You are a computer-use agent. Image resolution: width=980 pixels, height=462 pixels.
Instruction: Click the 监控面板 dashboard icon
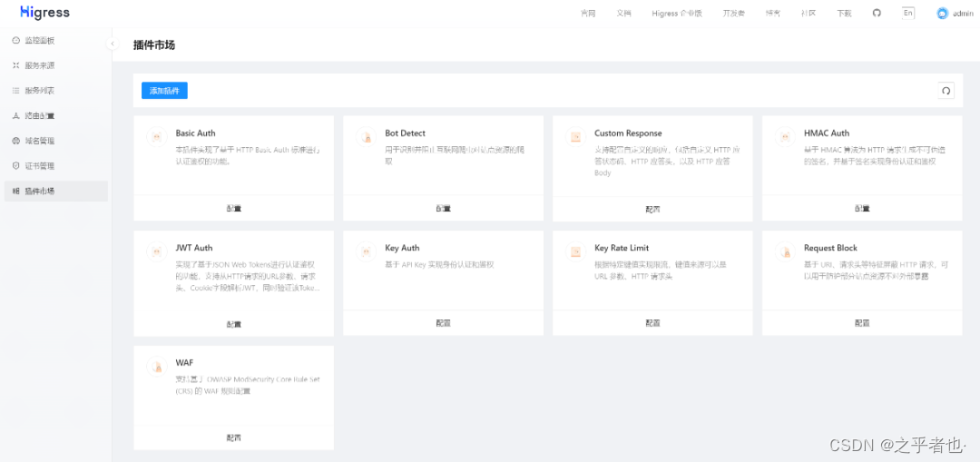click(16, 41)
